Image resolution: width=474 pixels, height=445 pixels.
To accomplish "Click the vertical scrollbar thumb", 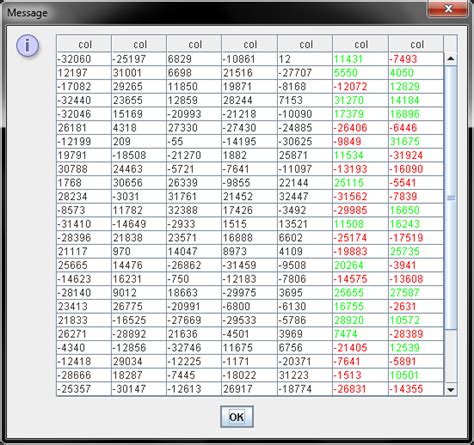I will pos(451,198).
